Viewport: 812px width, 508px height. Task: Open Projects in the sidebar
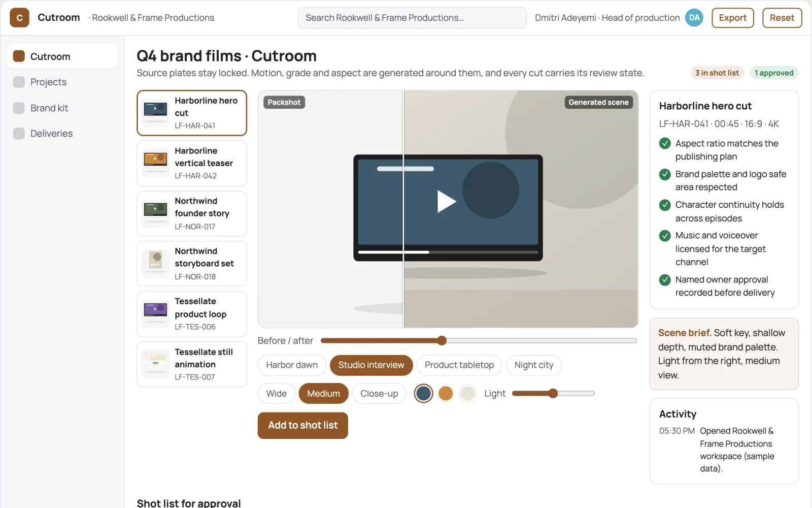(x=62, y=82)
